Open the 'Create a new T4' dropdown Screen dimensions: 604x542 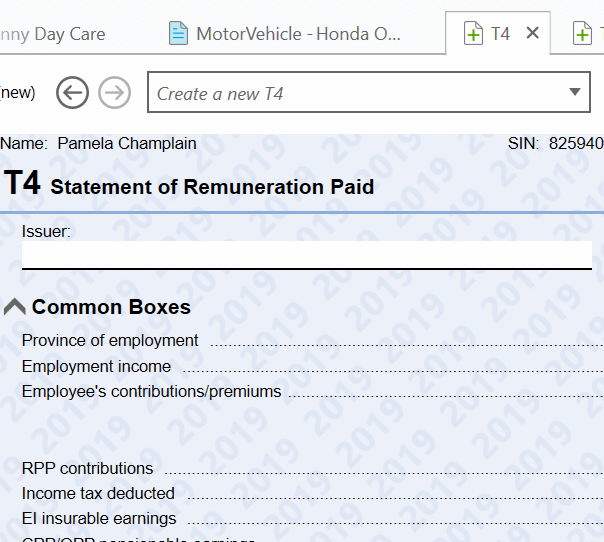(369, 92)
